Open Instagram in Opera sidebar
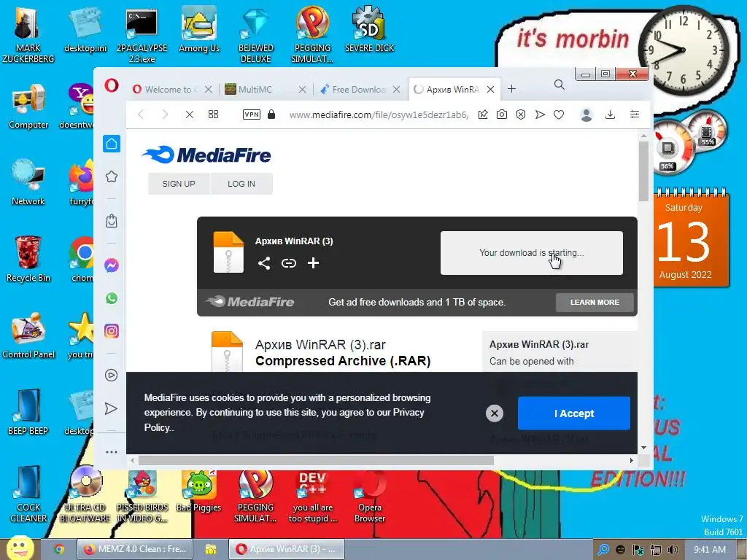Screen dimensions: 747x560 point(112,331)
